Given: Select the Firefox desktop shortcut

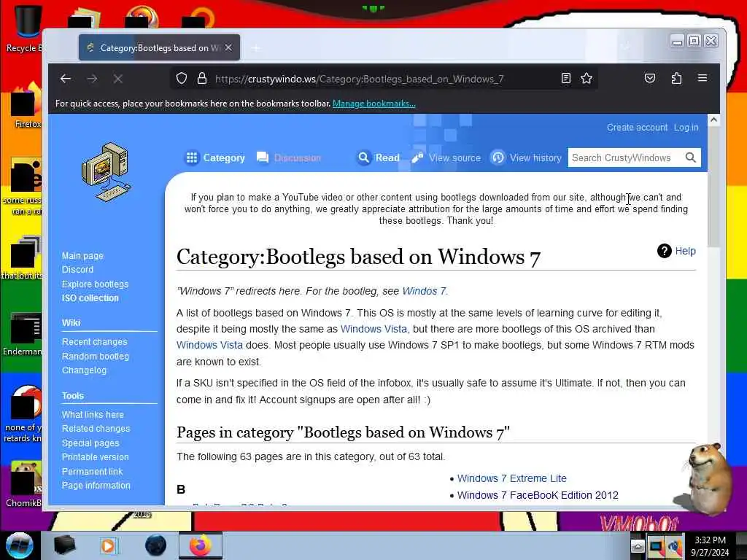Looking at the screenshot, I should pos(27,106).
